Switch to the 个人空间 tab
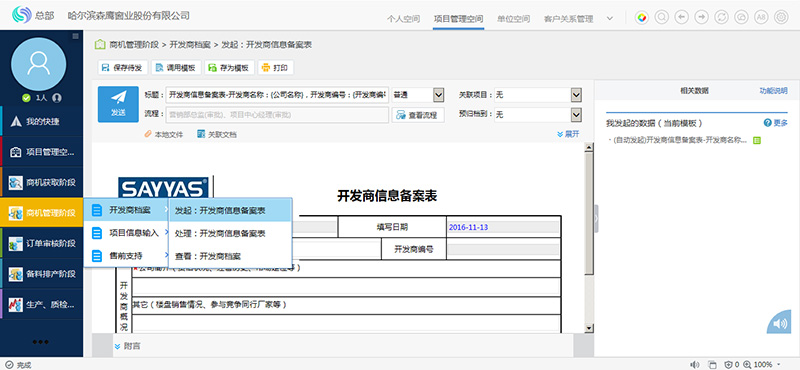This screenshot has height=370, width=800. (x=403, y=19)
